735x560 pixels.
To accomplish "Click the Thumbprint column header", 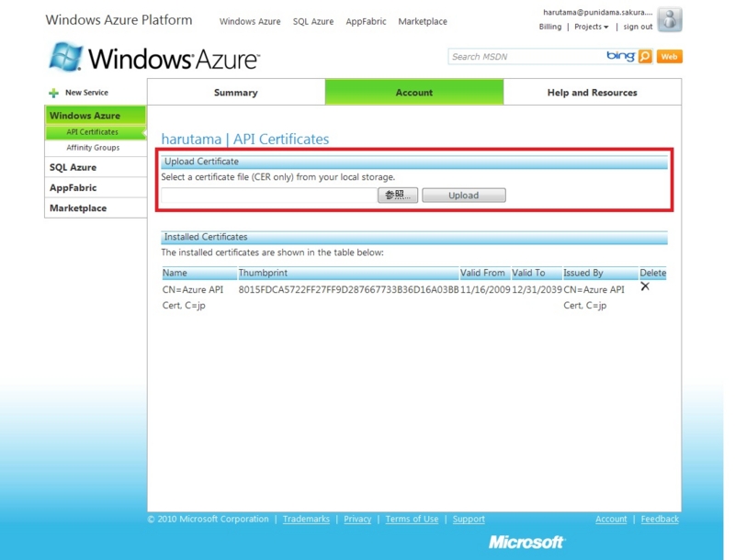I will coord(348,273).
